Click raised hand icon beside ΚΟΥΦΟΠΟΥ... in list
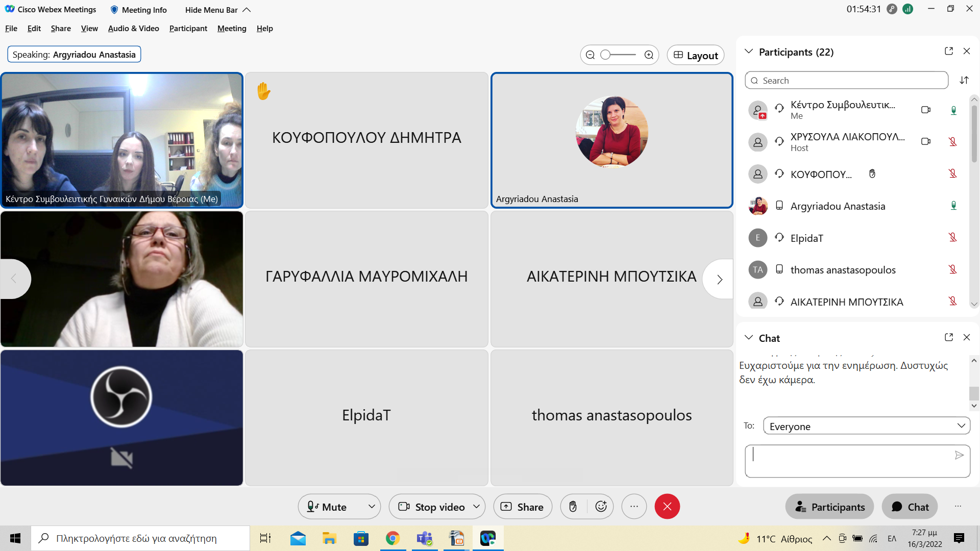The width and height of the screenshot is (980, 551). click(x=872, y=173)
